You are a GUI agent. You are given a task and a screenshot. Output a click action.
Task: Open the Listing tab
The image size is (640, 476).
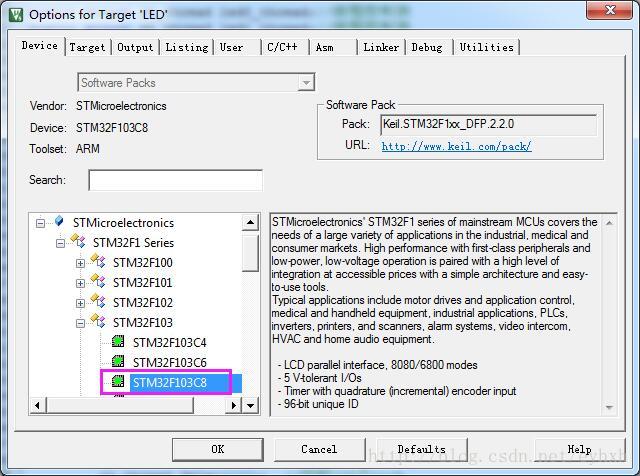(x=187, y=47)
